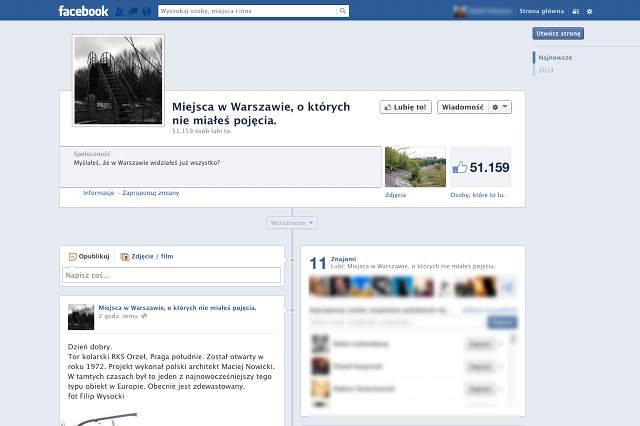Open notifications globe icon
This screenshot has width=640, height=426.
click(147, 11)
